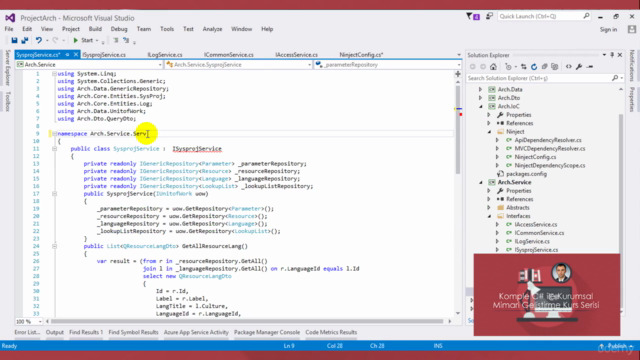Image resolution: width=640 pixels, height=360 pixels.
Task: Toggle Show All Files in Solution Explorer
Action: click(555, 67)
